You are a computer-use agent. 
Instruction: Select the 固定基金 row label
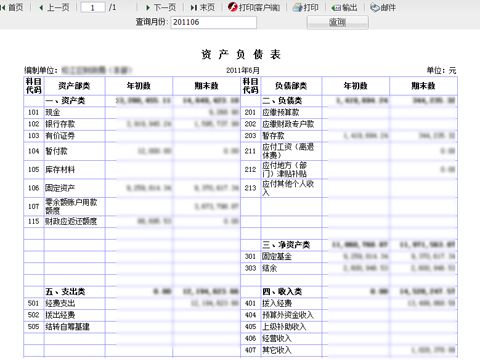pyautogui.click(x=277, y=256)
